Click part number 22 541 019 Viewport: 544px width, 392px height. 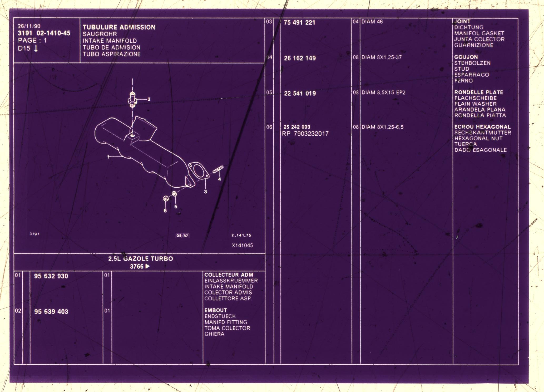point(300,94)
